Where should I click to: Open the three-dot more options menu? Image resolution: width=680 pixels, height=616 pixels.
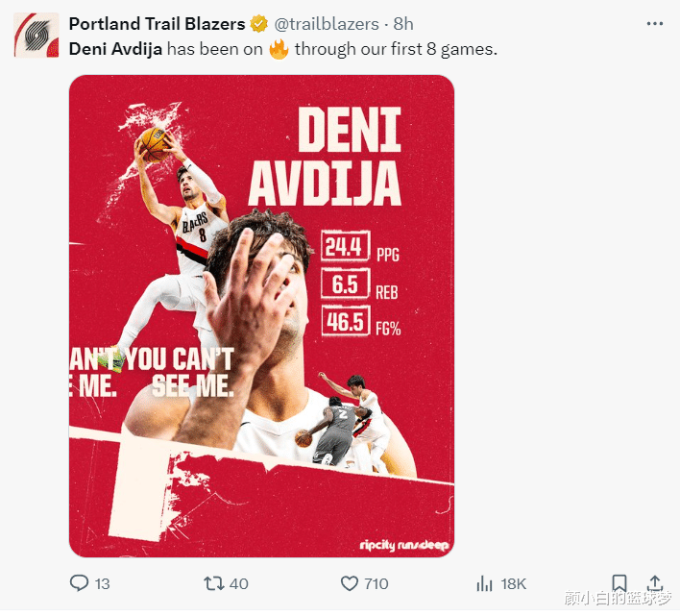click(655, 23)
